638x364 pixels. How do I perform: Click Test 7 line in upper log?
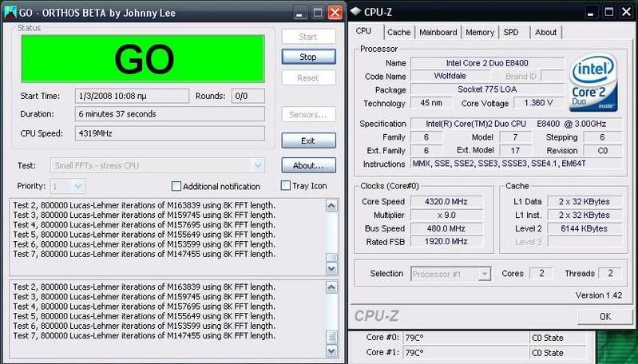144,255
